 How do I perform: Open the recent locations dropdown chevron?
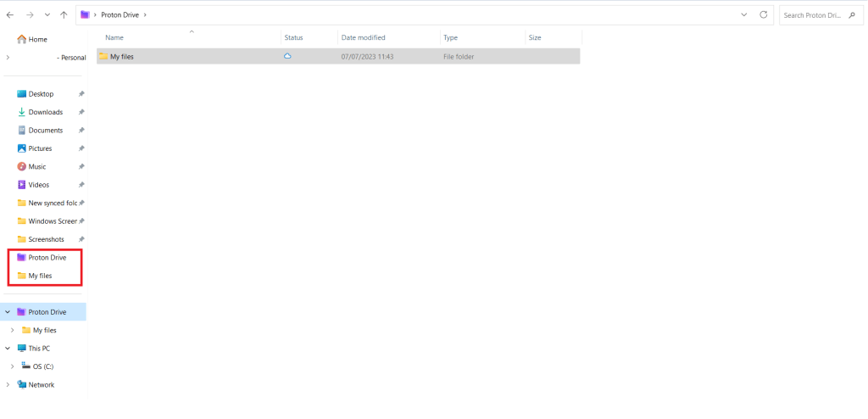[47, 15]
